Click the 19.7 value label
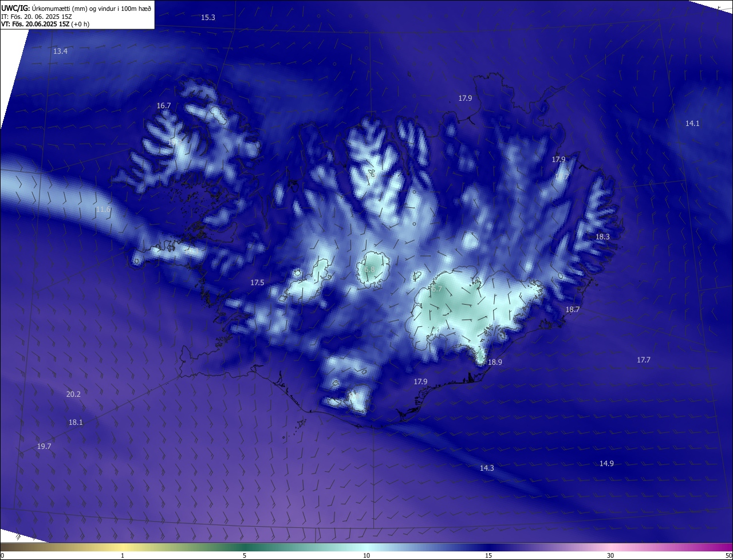The height and width of the screenshot is (560, 733). [44, 447]
